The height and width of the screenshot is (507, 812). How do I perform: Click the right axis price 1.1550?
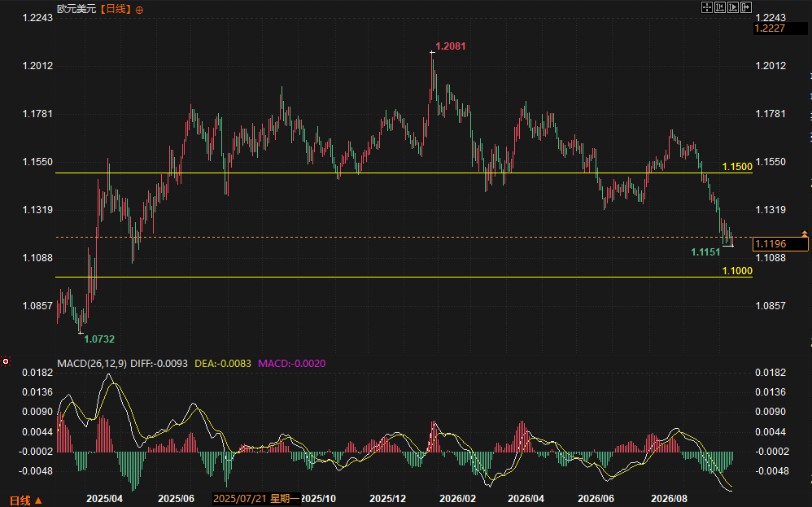771,162
